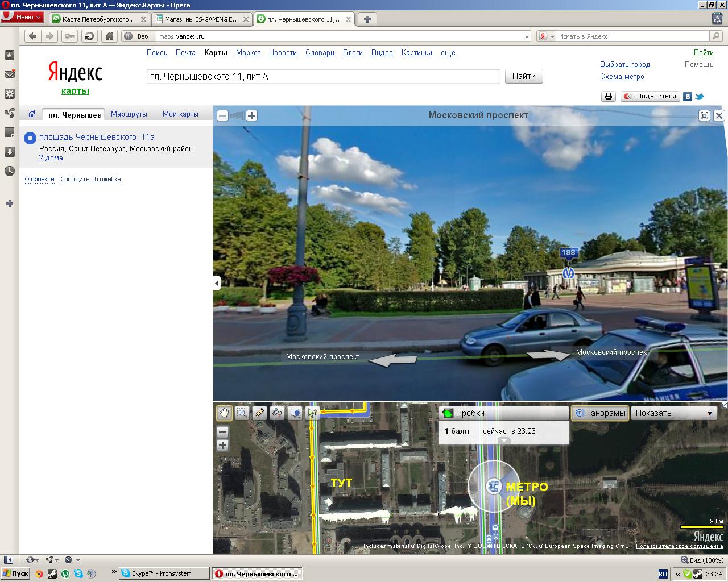Select the add placemark tool on map
Image resolution: width=728 pixels, height=582 pixels.
295,413
